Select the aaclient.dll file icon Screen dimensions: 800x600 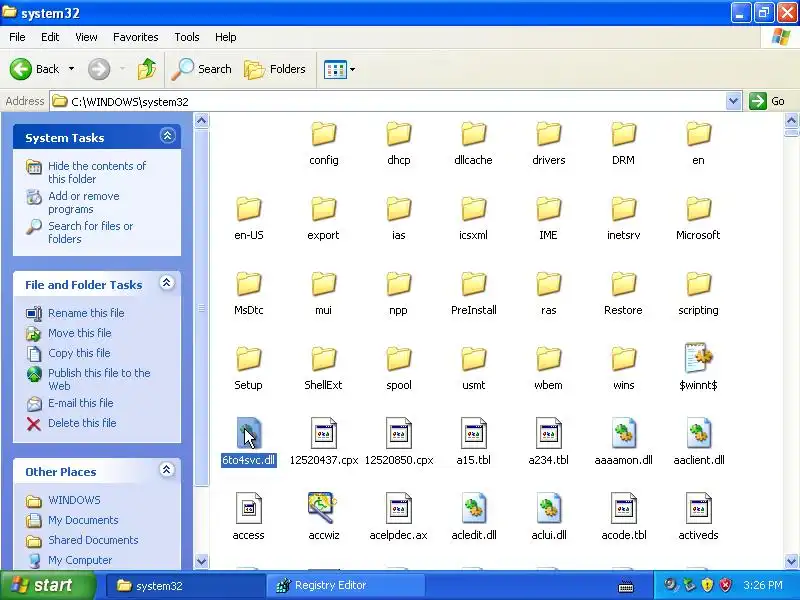pos(698,433)
